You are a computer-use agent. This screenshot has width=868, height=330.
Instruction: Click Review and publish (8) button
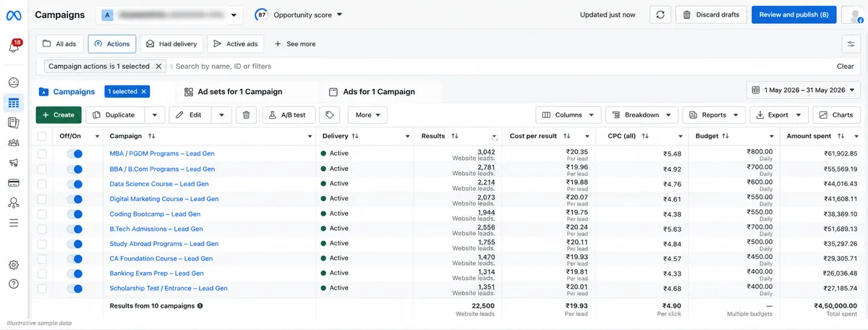[x=794, y=14]
